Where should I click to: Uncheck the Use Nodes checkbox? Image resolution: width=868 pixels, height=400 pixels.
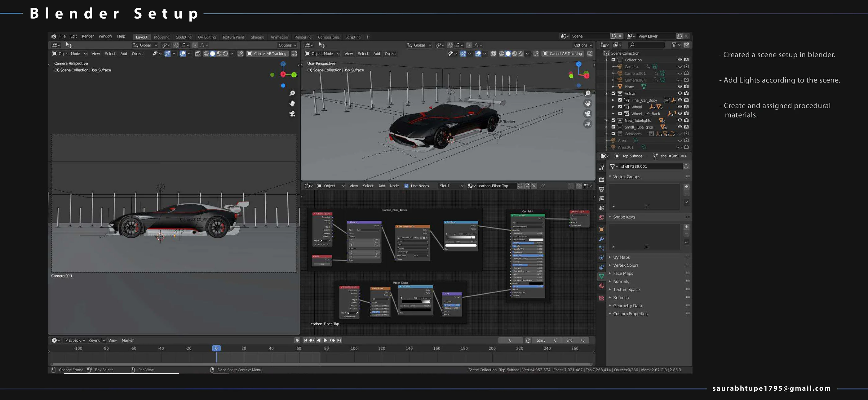[406, 186]
